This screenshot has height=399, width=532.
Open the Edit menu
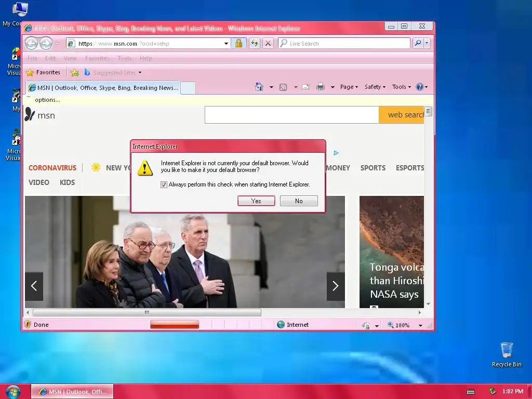click(50, 58)
